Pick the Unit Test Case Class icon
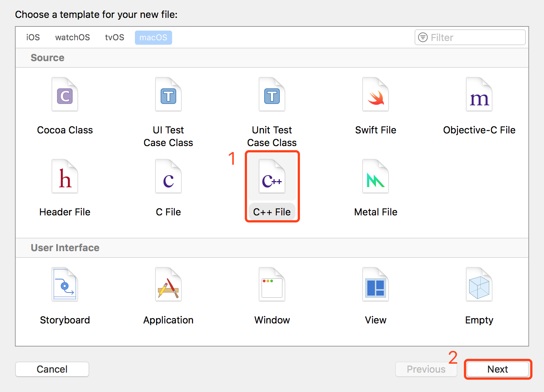This screenshot has height=392, width=544. click(x=272, y=94)
